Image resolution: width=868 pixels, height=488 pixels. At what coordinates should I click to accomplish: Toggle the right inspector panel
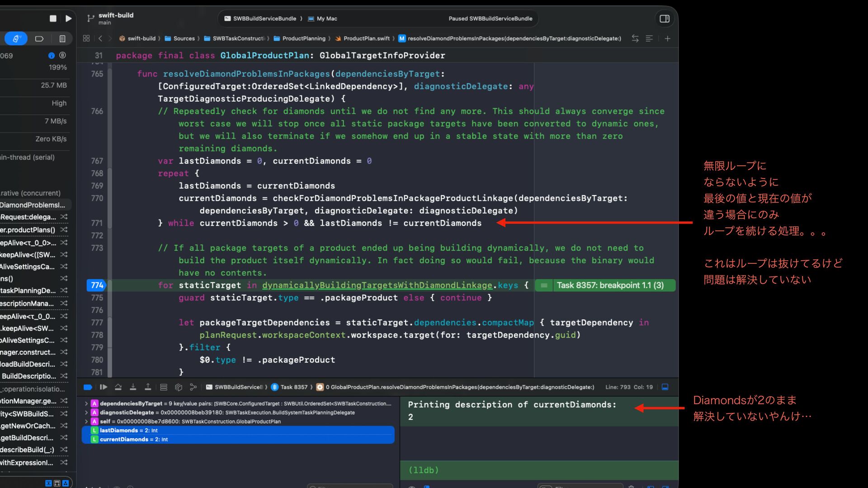[665, 19]
